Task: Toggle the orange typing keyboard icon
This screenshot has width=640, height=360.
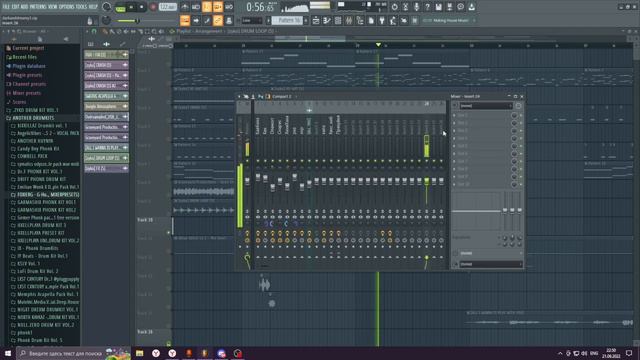Action: 185,20
